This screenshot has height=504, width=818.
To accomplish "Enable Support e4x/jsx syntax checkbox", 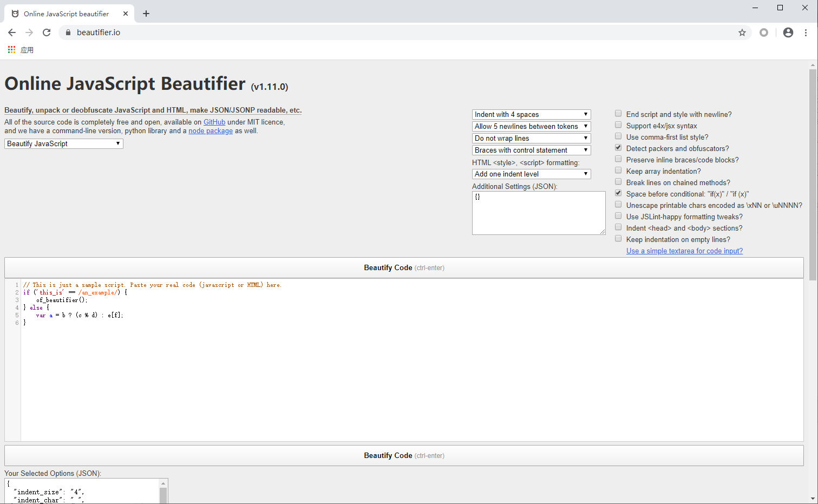I will [x=618, y=125].
